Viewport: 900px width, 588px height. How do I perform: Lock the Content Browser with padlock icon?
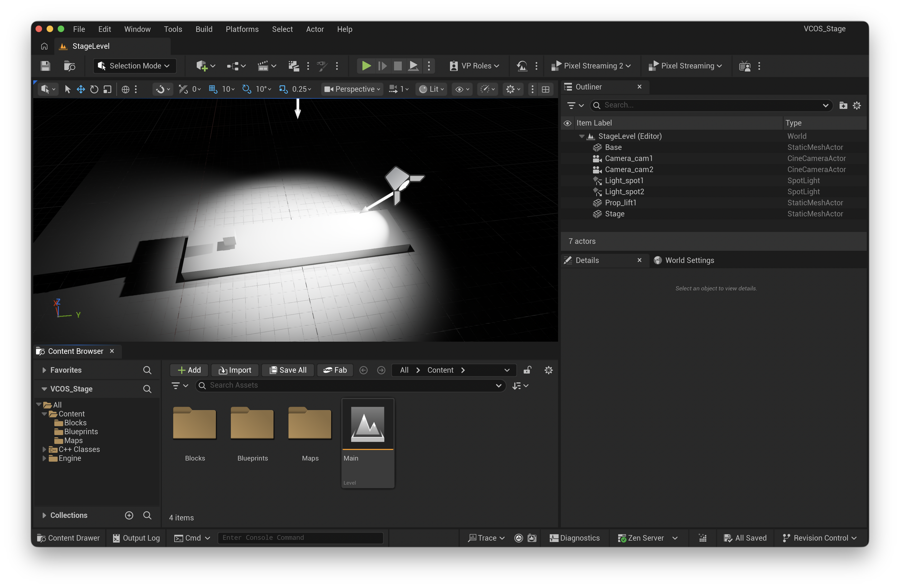click(x=527, y=370)
